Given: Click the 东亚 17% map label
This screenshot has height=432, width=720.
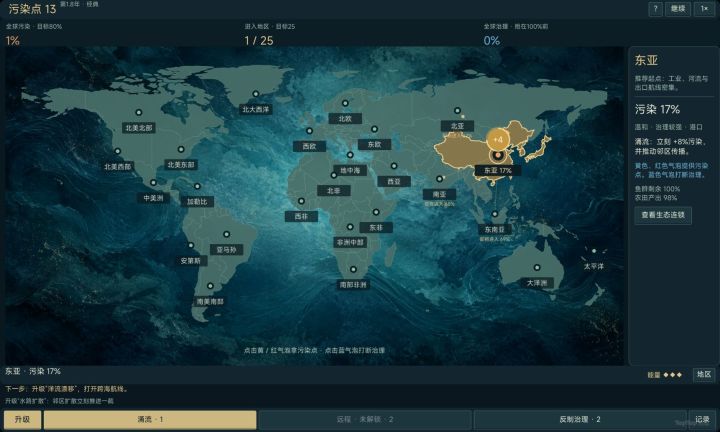Looking at the screenshot, I should [498, 170].
